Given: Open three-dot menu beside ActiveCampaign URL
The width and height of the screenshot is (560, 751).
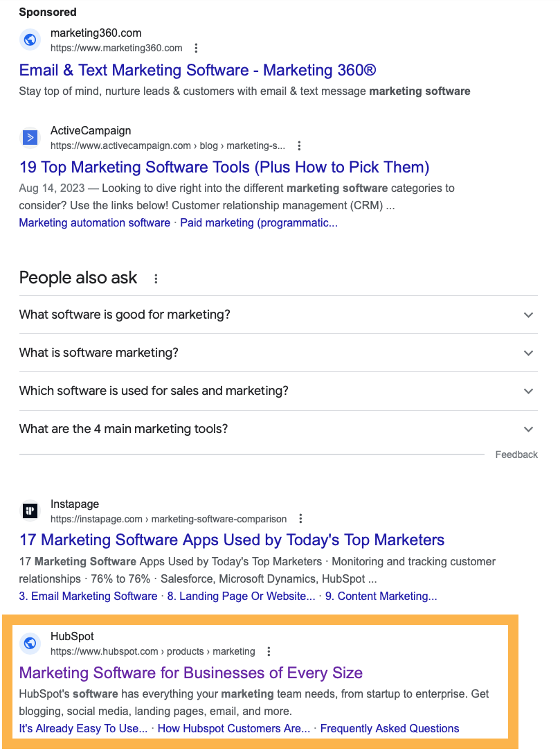Looking at the screenshot, I should click(x=299, y=145).
